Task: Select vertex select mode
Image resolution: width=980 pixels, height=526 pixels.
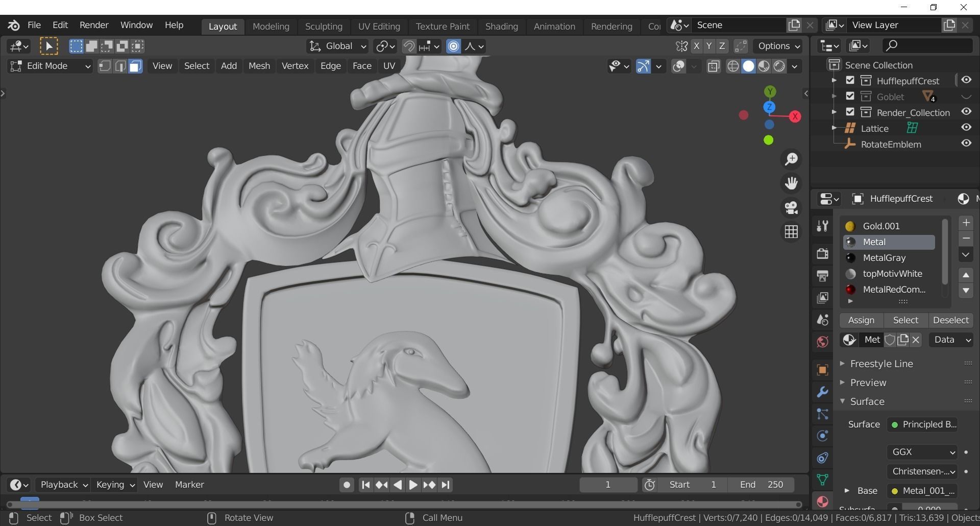Action: 105,66
